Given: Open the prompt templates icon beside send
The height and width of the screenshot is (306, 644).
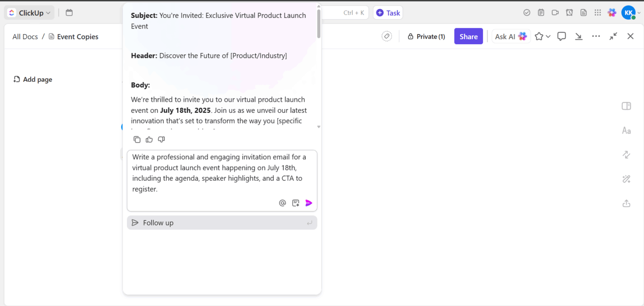Looking at the screenshot, I should (295, 202).
